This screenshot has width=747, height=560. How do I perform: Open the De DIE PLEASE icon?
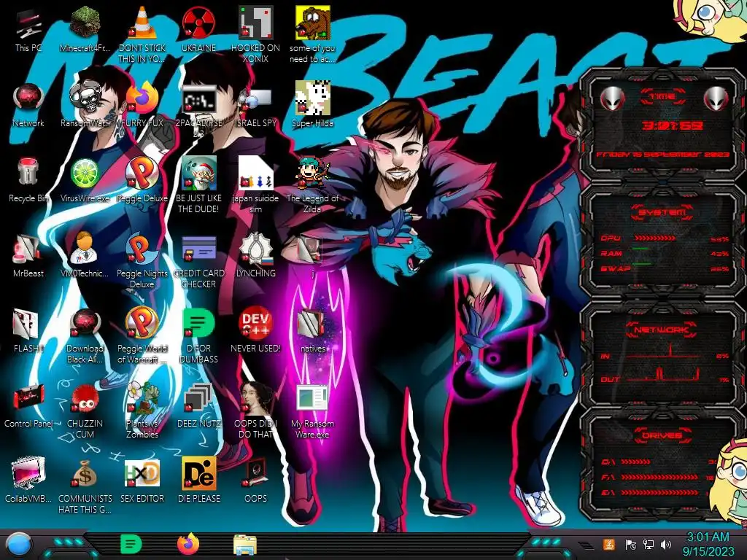point(198,473)
